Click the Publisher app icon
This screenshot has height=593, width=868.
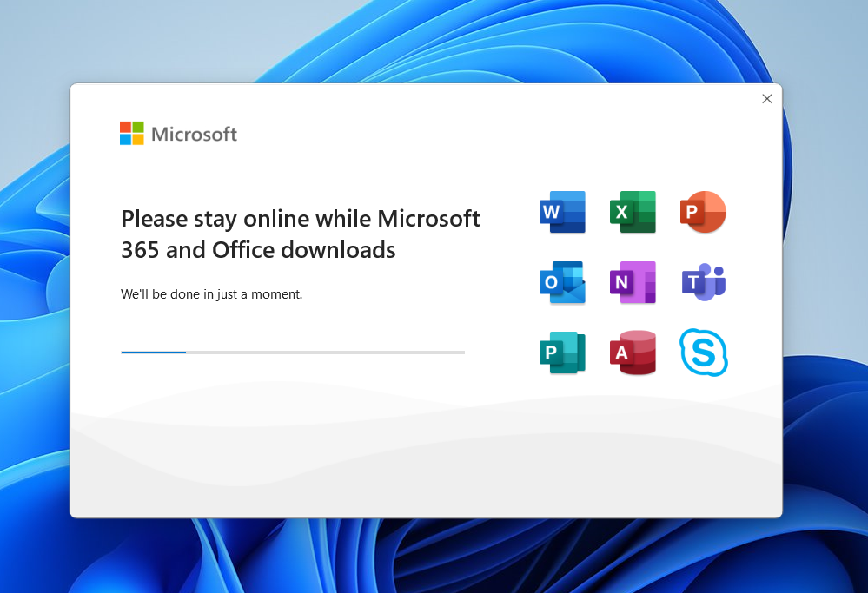tap(562, 353)
